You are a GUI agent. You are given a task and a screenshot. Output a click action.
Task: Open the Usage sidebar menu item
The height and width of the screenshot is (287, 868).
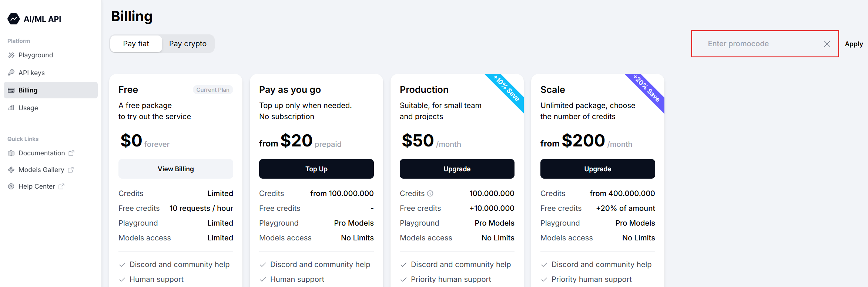28,108
